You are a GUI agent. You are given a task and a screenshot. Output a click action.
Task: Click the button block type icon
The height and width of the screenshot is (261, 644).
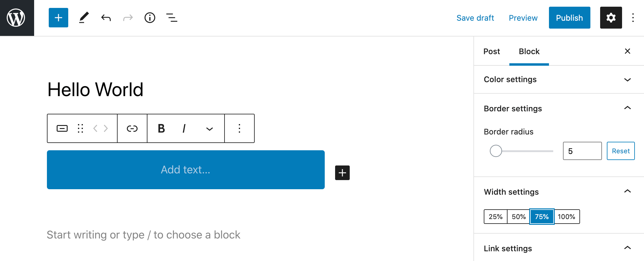(62, 128)
